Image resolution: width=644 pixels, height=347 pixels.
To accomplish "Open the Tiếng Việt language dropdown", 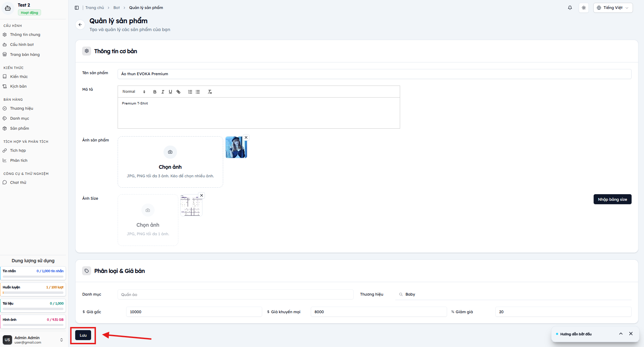I will coord(613,8).
